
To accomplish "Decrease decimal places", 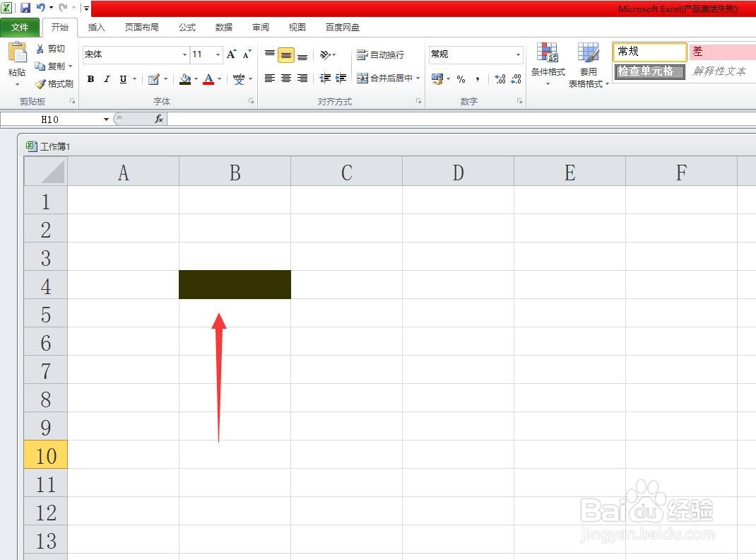I will [516, 79].
